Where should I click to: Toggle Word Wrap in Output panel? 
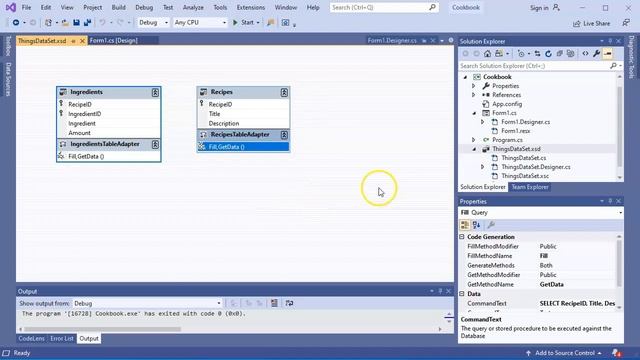(x=289, y=303)
